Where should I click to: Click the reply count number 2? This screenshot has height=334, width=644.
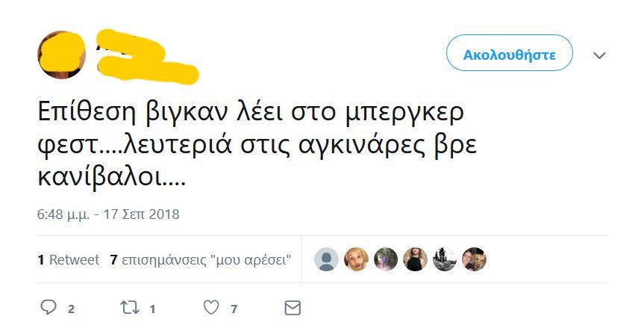71,309
